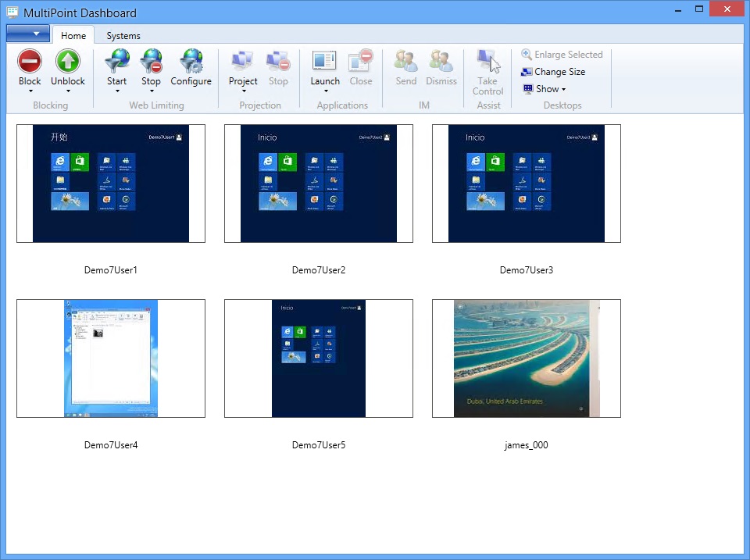This screenshot has width=750, height=560.
Task: Expand the Launch dropdown arrow
Action: tap(326, 91)
